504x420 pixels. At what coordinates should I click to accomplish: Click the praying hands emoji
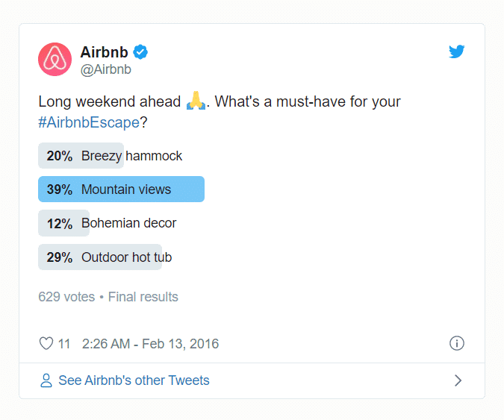pos(196,101)
